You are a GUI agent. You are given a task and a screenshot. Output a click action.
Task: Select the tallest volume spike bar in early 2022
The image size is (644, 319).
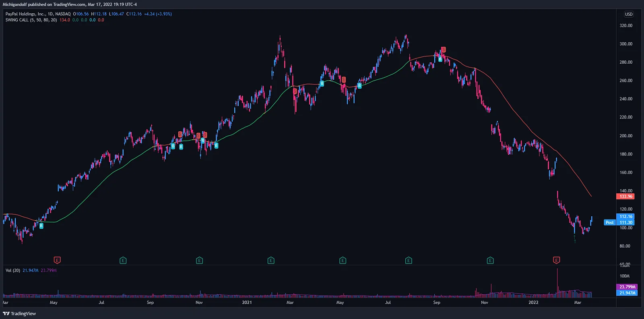(x=557, y=283)
